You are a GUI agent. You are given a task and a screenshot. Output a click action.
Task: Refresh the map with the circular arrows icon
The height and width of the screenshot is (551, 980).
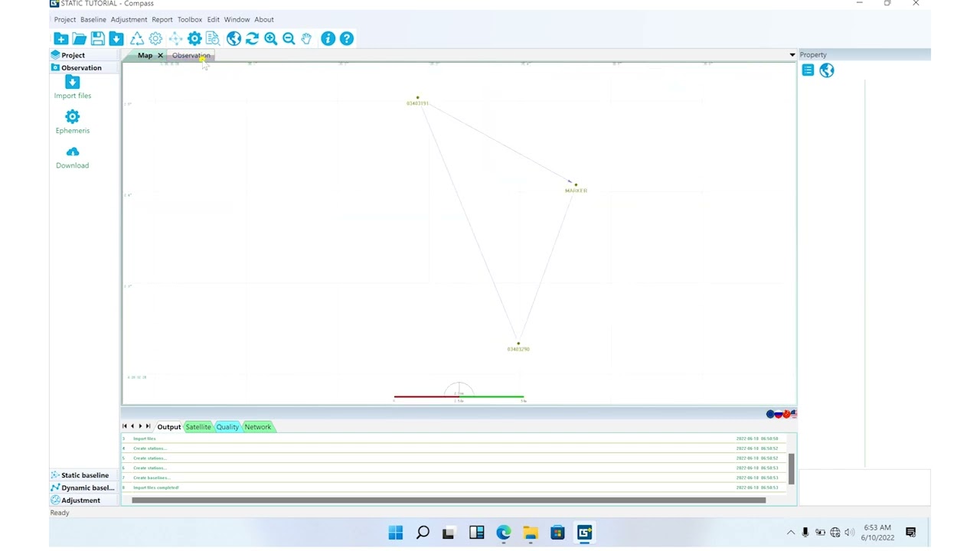point(252,38)
